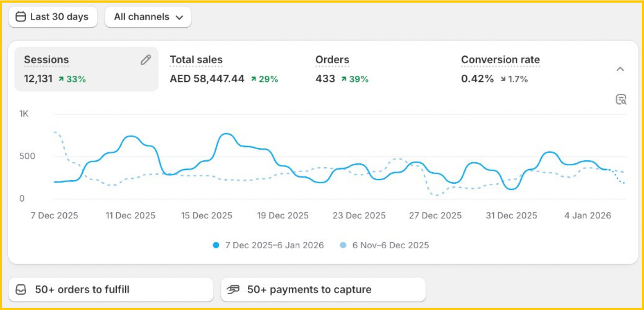Click the down arrow beside 1.7% conversion change
This screenshot has width=644, height=310.
[x=503, y=79]
